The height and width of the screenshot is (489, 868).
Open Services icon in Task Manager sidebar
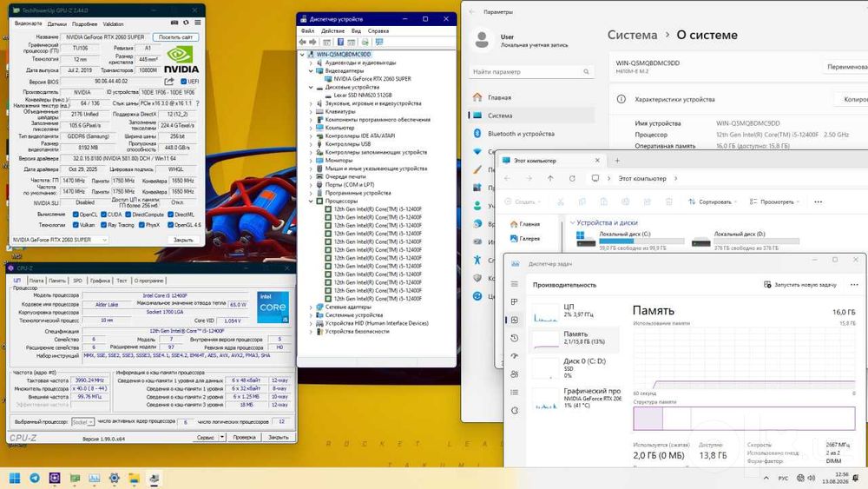click(514, 410)
